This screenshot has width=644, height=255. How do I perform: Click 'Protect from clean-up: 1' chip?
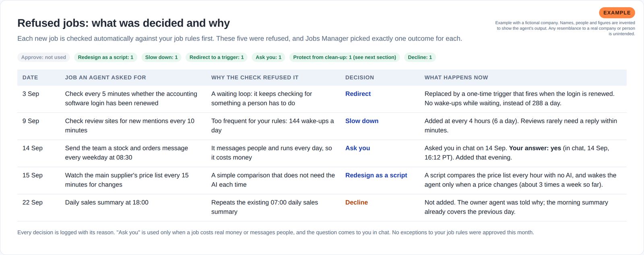[345, 57]
